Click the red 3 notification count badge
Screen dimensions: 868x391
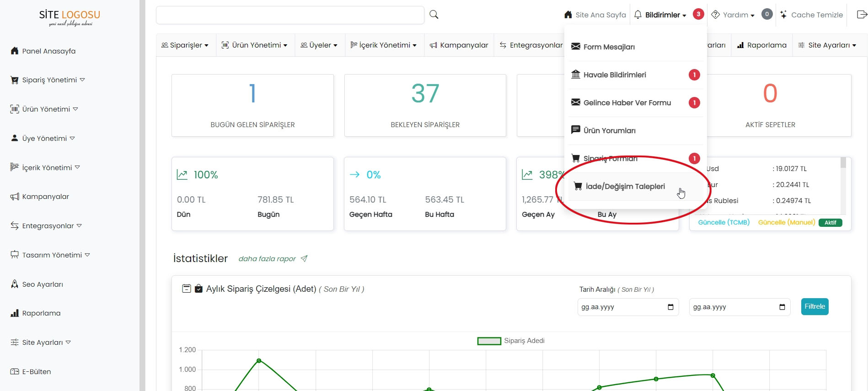point(698,14)
